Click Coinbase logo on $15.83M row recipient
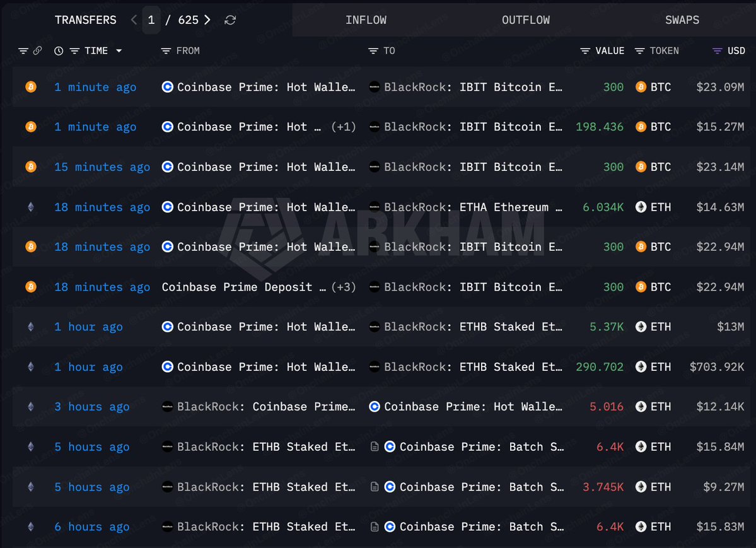 point(390,527)
